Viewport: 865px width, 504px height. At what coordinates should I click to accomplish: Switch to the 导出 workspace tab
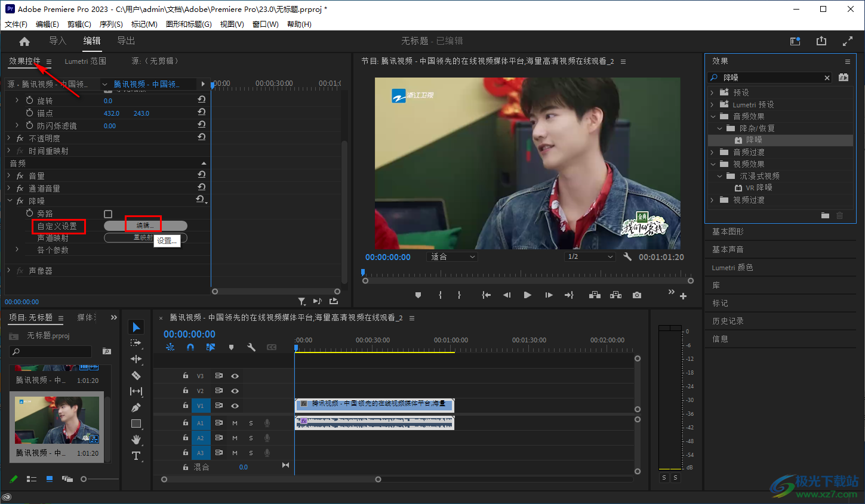(126, 41)
